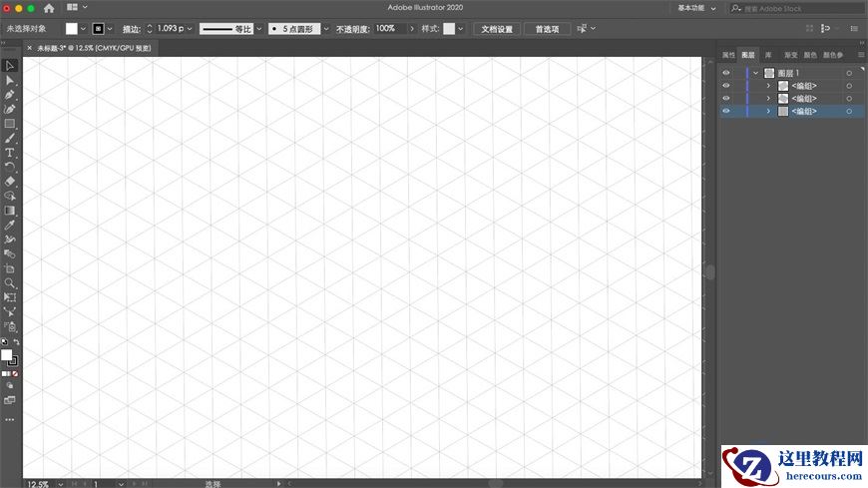This screenshot has height=488, width=868.
Task: Expand the first <编组> sublayer
Action: 768,86
